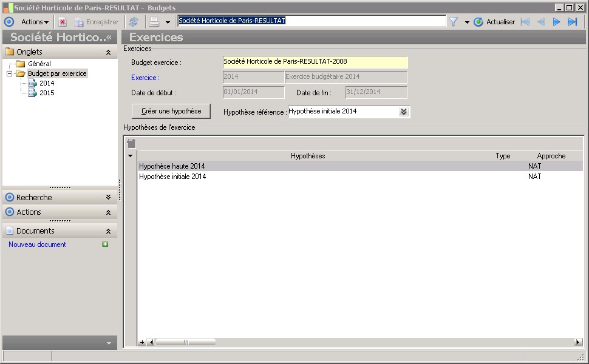The height and width of the screenshot is (364, 589).
Task: Open the 2014 exercise in tree
Action: coord(47,83)
